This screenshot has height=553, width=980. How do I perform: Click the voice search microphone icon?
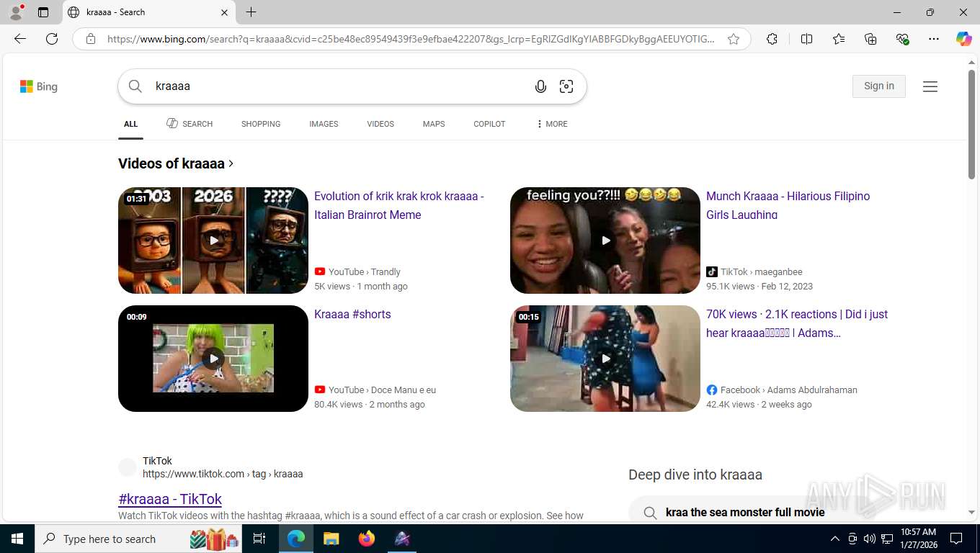point(540,86)
